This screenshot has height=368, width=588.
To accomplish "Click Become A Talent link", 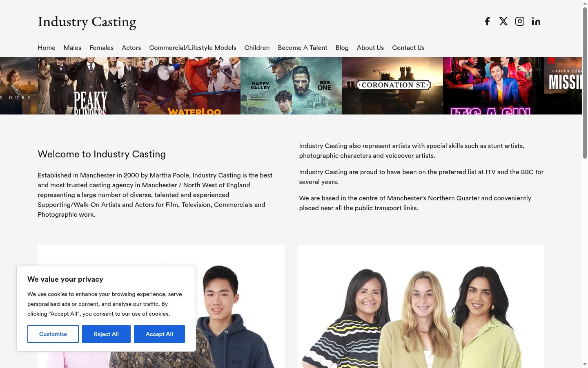I will click(303, 48).
